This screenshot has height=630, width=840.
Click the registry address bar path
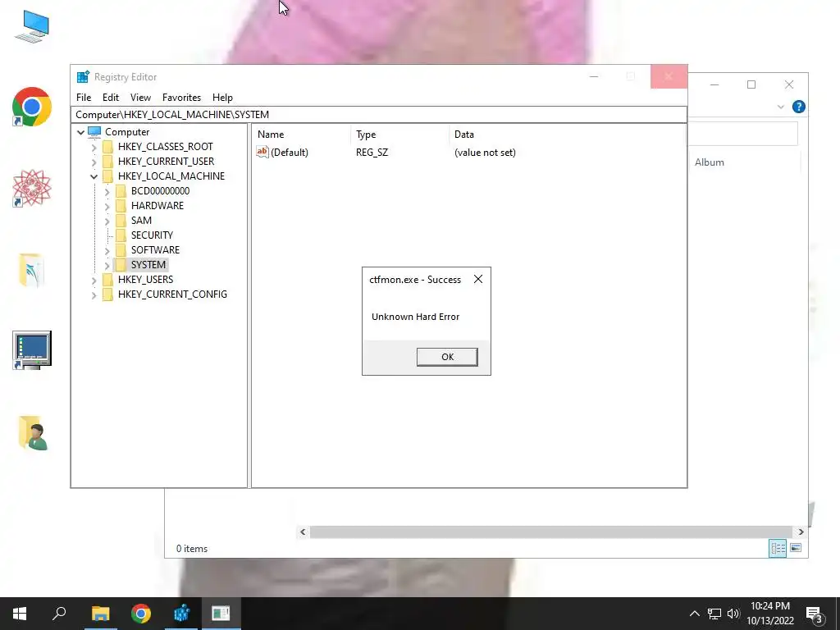(x=378, y=115)
